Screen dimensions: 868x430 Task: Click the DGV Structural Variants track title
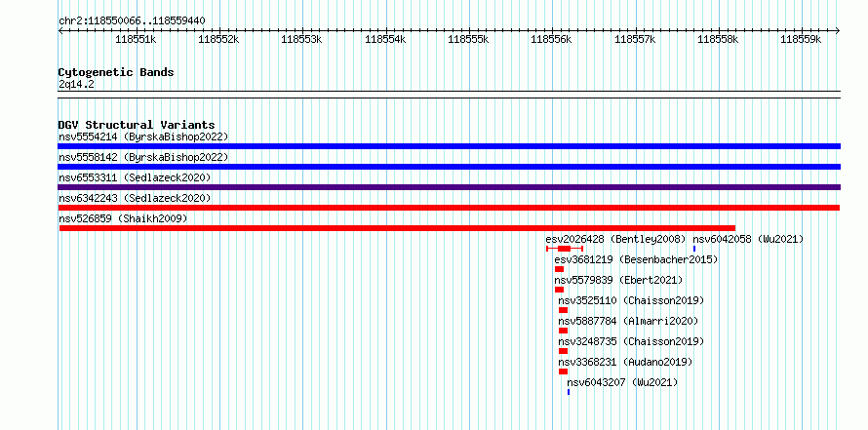137,125
